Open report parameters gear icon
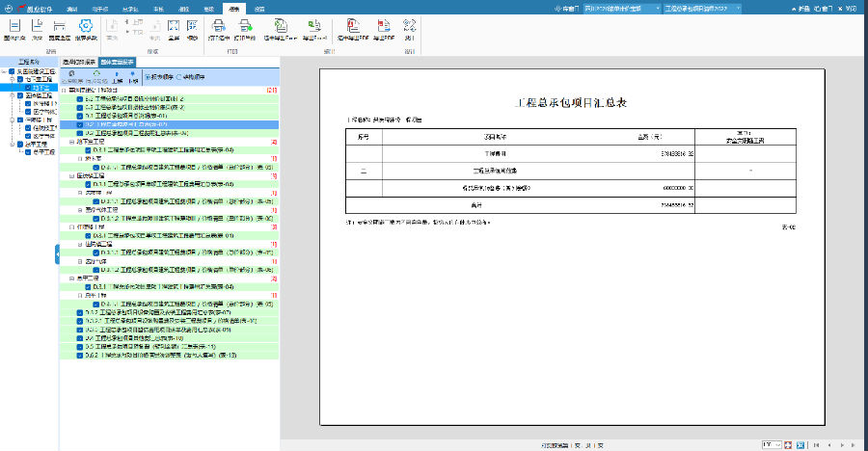 pyautogui.click(x=85, y=26)
